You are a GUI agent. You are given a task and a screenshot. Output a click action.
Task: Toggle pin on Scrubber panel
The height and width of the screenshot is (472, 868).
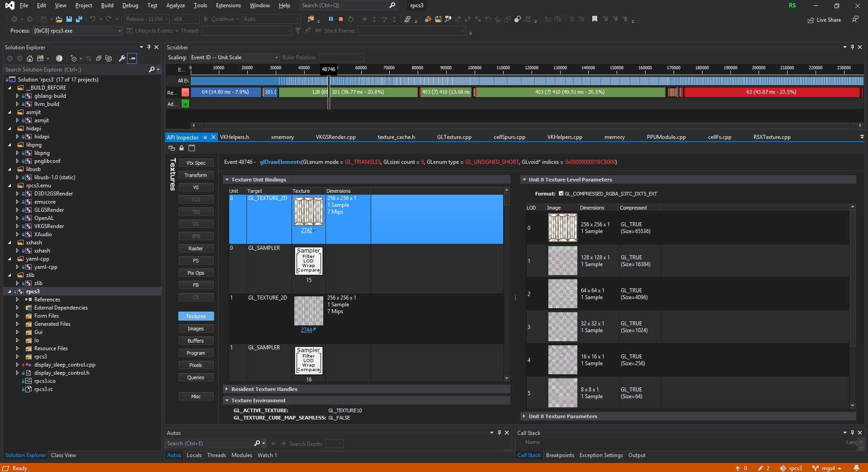(x=852, y=47)
